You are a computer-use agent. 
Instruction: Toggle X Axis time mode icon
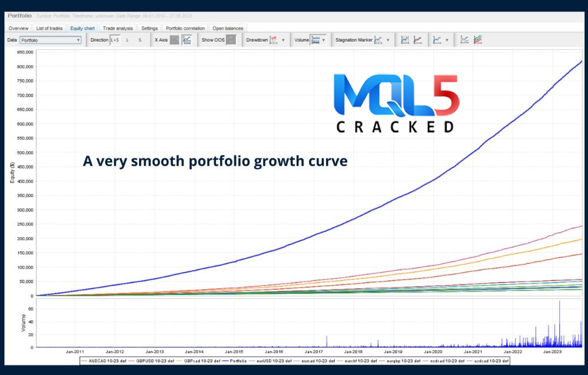(187, 40)
